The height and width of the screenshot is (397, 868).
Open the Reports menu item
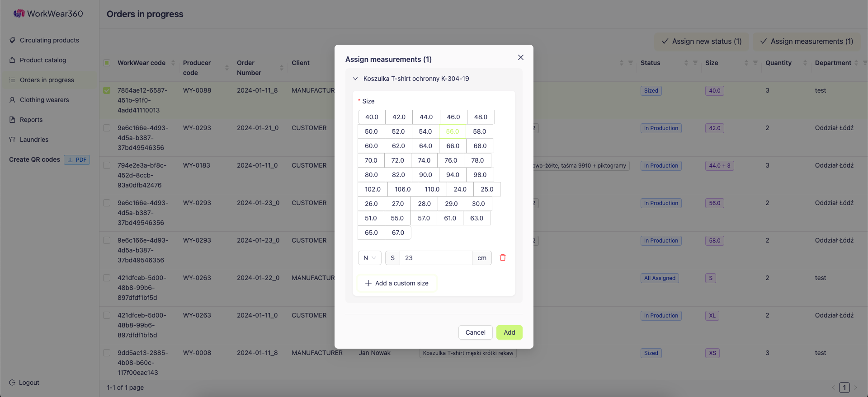[31, 120]
